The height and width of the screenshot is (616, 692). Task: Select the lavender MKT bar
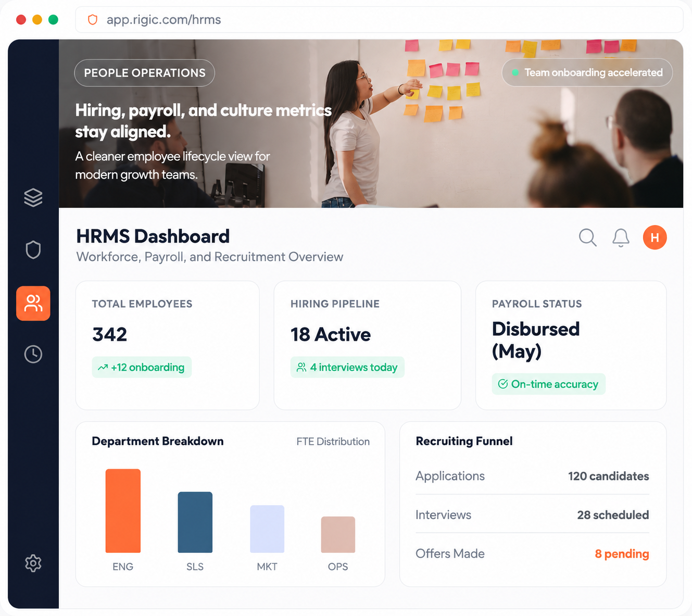coord(267,529)
